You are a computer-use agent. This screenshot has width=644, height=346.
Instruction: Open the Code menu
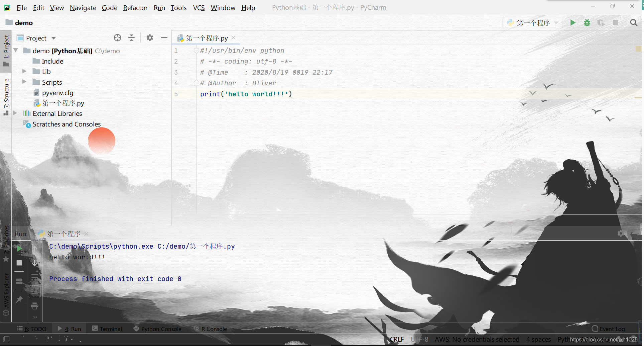click(110, 8)
